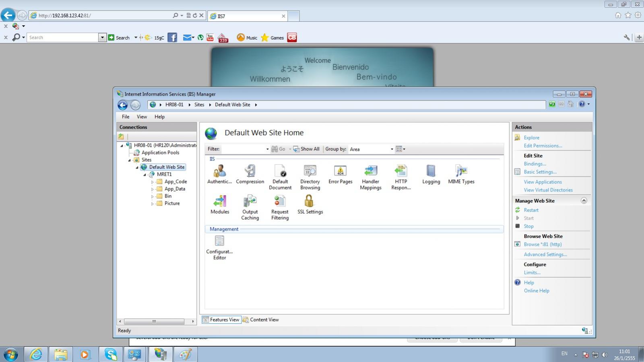
Task: Open Windows Start button
Action: 11,354
